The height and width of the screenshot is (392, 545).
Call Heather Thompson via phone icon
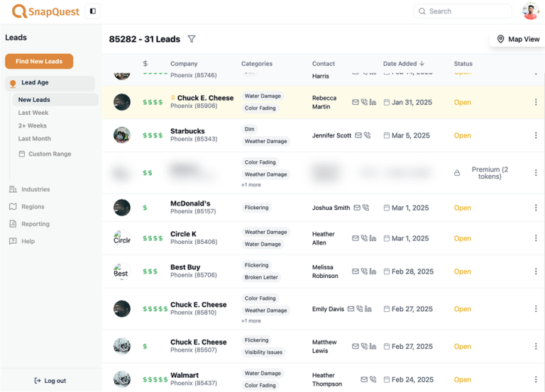coord(373,379)
